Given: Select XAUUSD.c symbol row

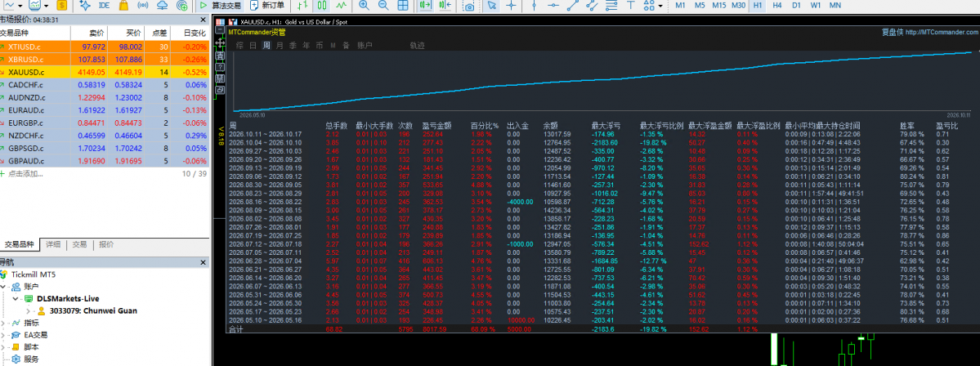Looking at the screenshot, I should 103,73.
